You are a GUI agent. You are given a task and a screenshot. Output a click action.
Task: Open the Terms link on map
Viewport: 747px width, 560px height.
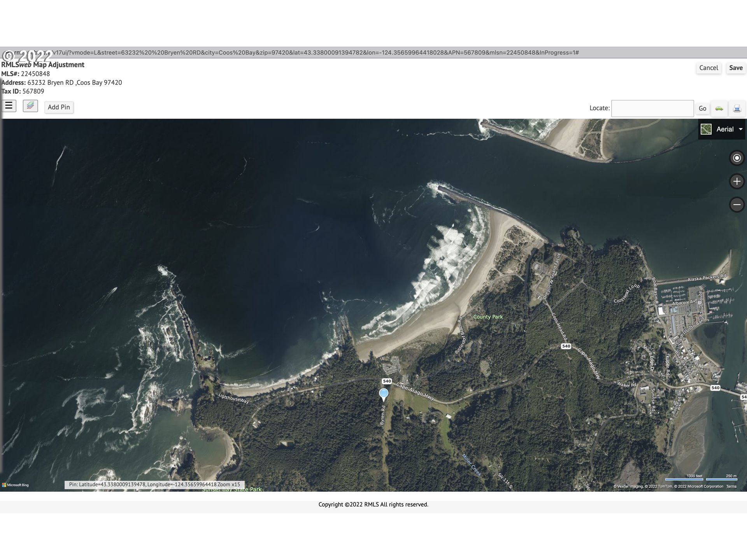[731, 486]
